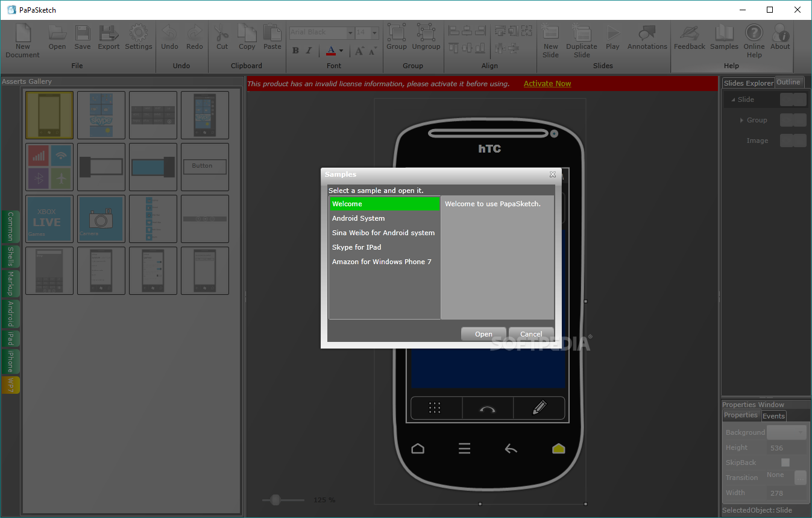Select the Properties tab
The height and width of the screenshot is (518, 812).
point(741,415)
